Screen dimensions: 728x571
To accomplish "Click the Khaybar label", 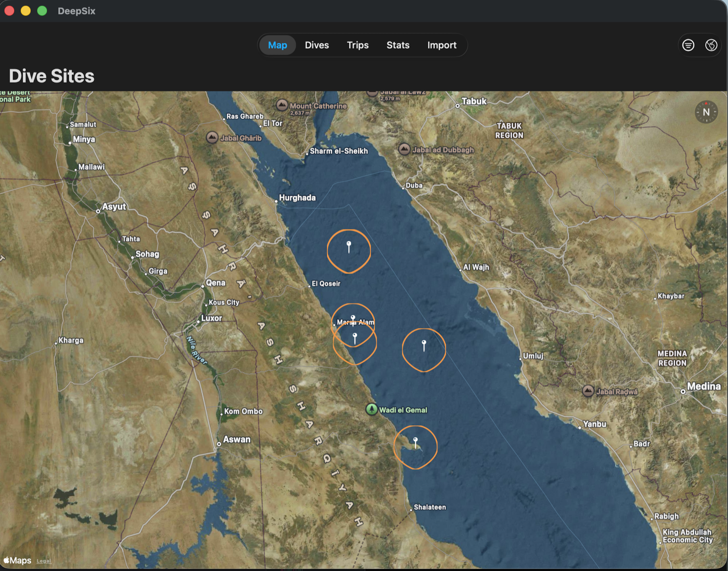I will point(671,296).
